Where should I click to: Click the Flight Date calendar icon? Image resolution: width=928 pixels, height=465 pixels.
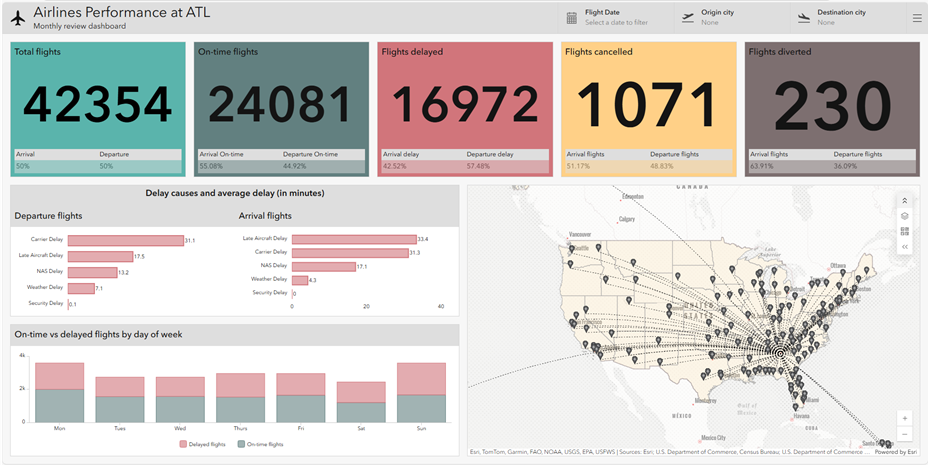571,18
